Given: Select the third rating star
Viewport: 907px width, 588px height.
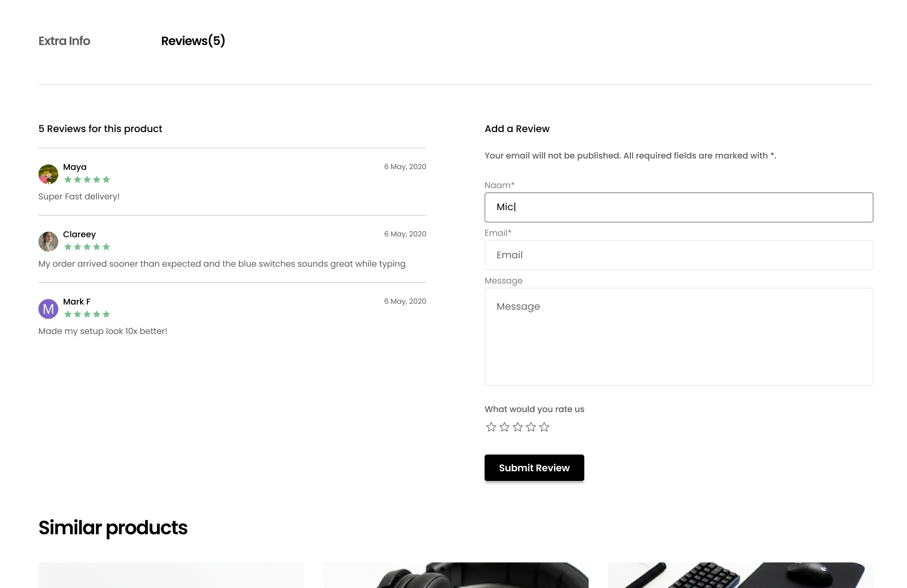Looking at the screenshot, I should tap(517, 427).
